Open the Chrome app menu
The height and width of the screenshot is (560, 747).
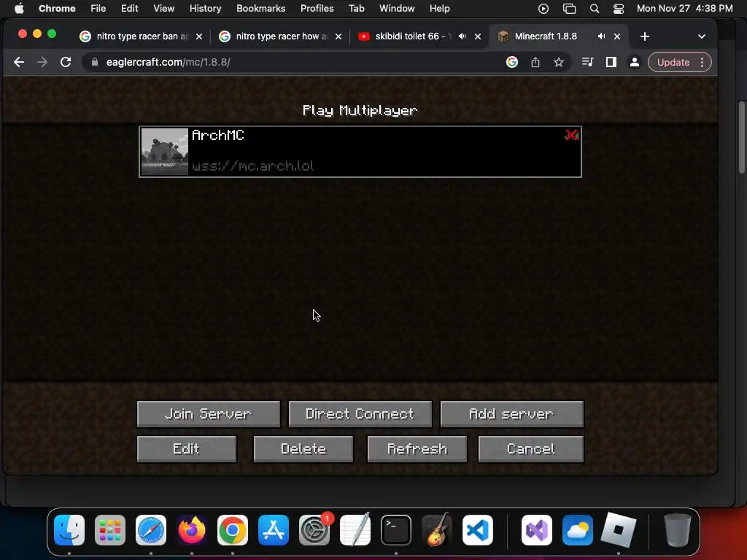tap(57, 8)
